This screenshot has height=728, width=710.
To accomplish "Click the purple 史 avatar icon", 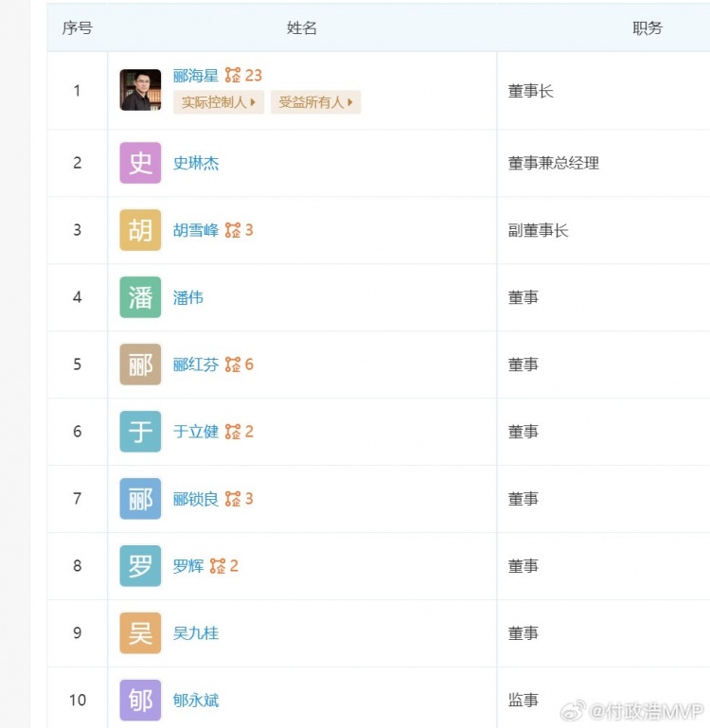I will [140, 163].
